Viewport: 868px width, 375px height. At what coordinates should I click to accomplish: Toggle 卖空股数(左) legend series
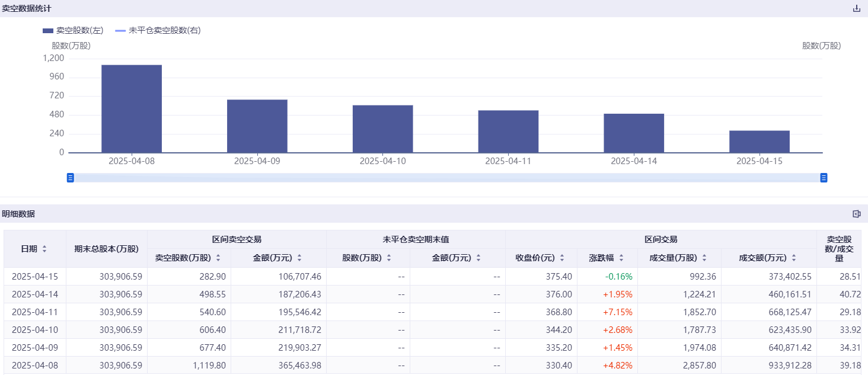73,30
